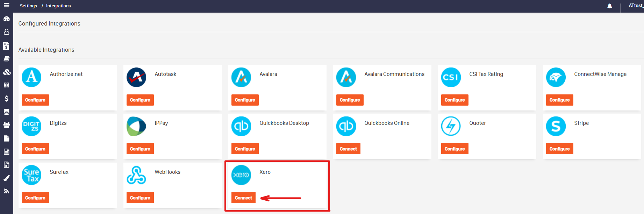Screen dimensions: 644x214
Task: Click the IPPay logo
Action: (x=136, y=126)
